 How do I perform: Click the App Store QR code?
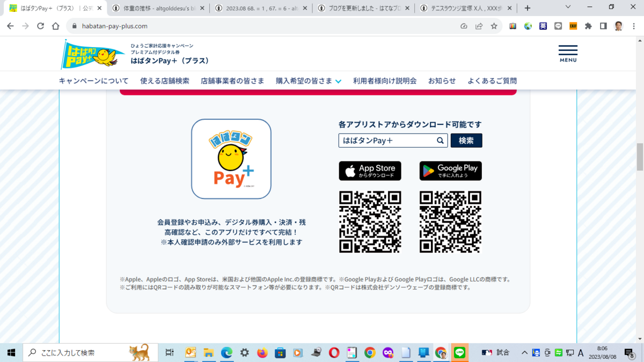[370, 222]
